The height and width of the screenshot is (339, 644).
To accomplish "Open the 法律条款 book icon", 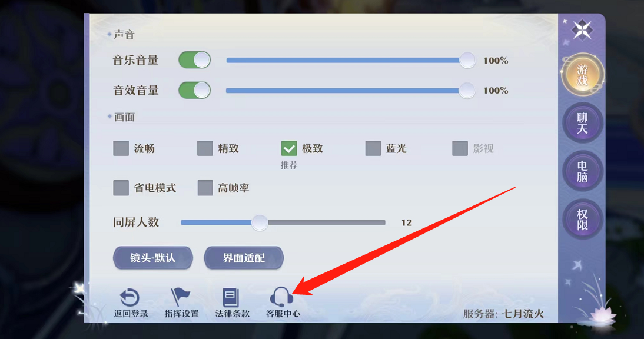I will (x=231, y=297).
